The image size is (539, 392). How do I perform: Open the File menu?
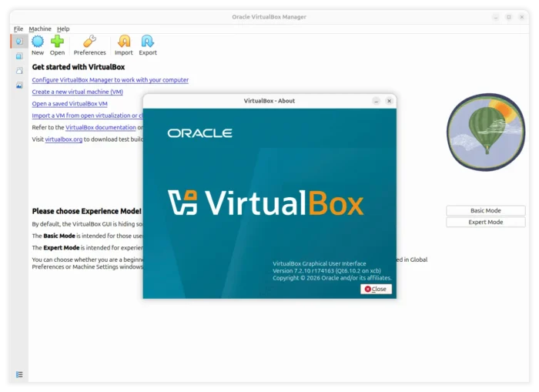(18, 29)
